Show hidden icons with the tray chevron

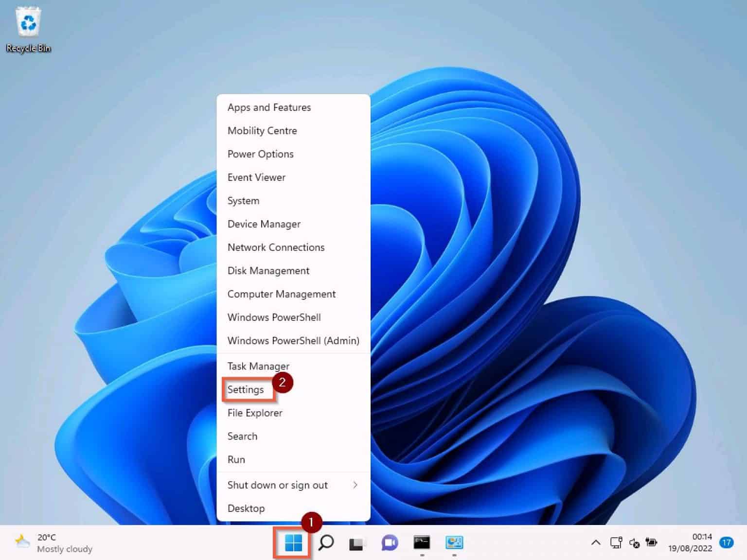(x=595, y=543)
